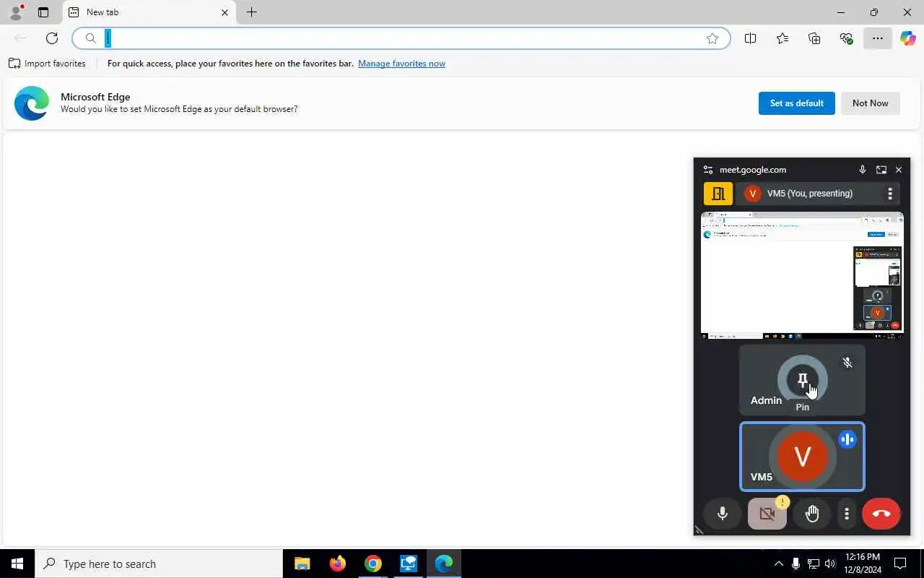Open Settings and more menu
Viewport: 924px width, 578px height.
[x=877, y=38]
